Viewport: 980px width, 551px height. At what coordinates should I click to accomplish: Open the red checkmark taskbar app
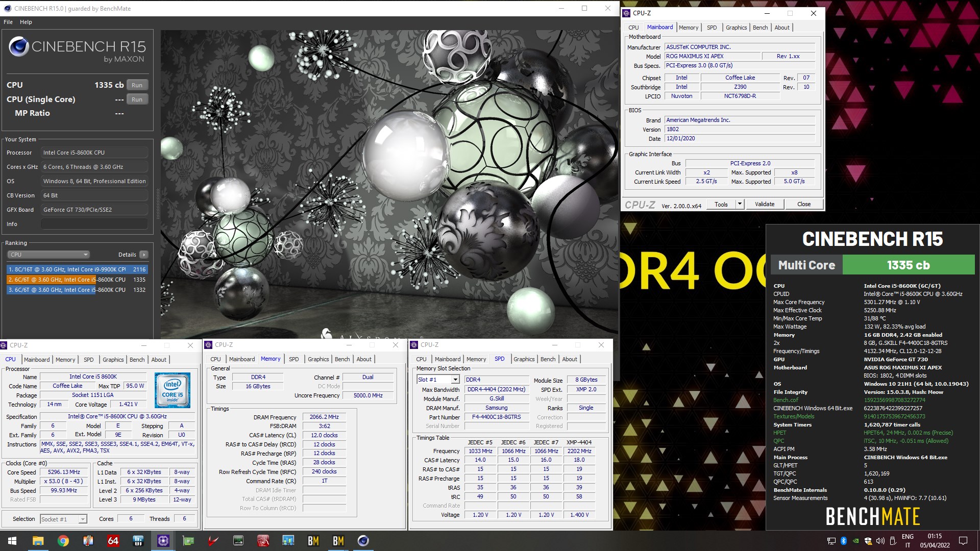[x=213, y=541]
